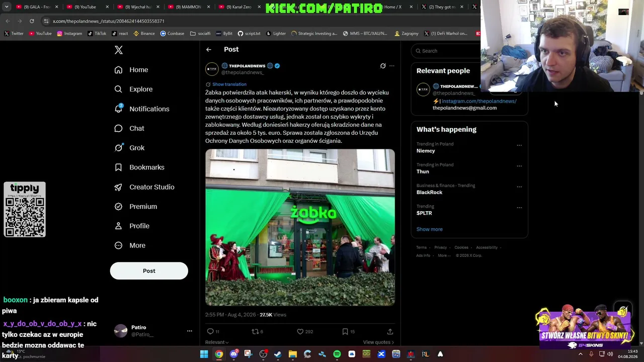Click the G4Skins advertisement banner
The width and height of the screenshot is (644, 362).
coord(585,327)
